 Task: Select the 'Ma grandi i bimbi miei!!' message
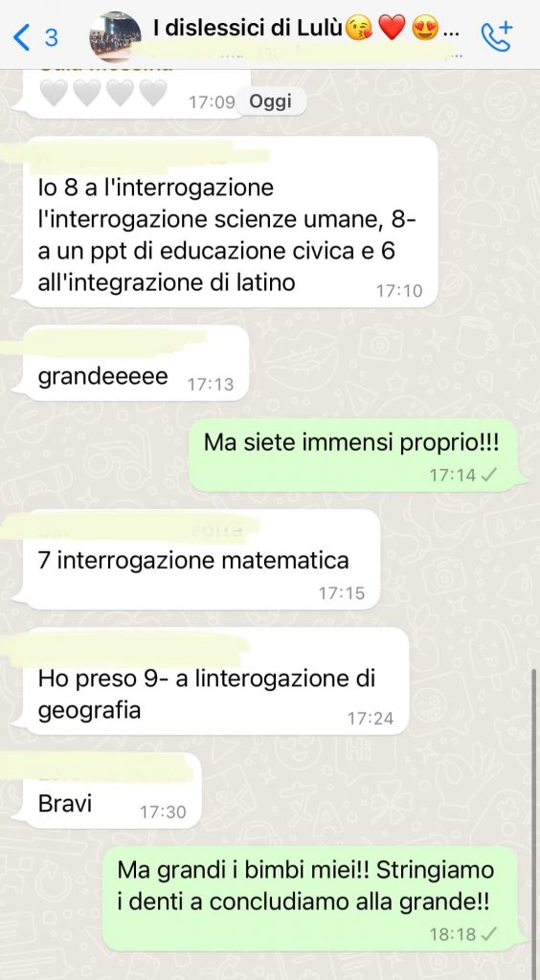[310, 899]
